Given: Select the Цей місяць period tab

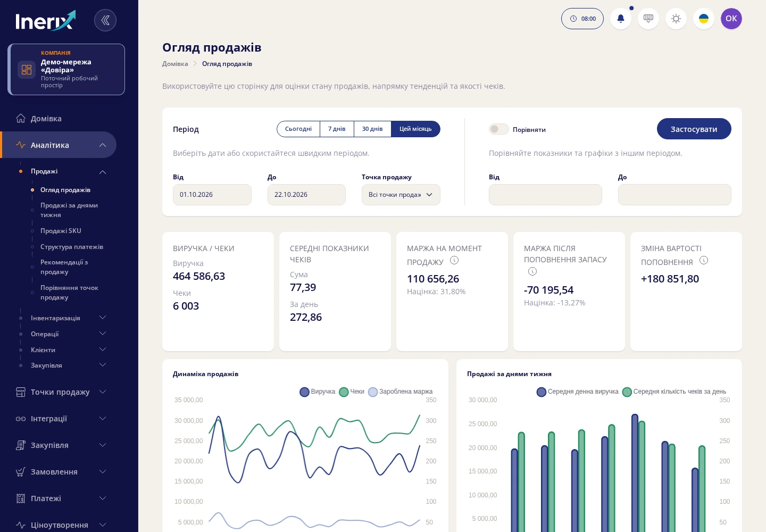Looking at the screenshot, I should coord(415,129).
